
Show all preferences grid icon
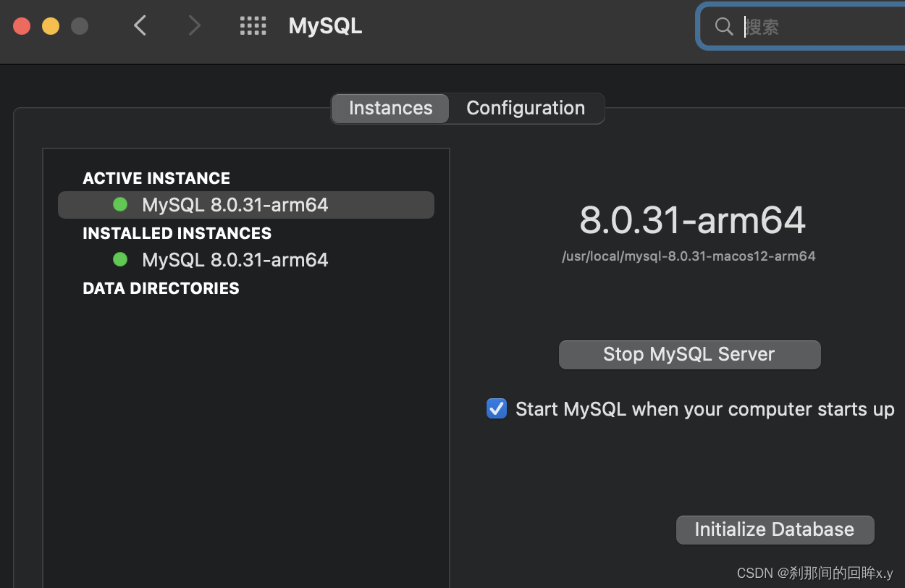tap(253, 26)
